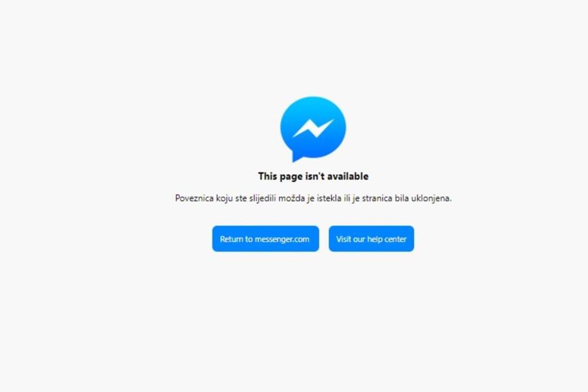The width and height of the screenshot is (588, 392).
Task: Click the word "slijedili" in the paragraph
Action: pyautogui.click(x=262, y=198)
